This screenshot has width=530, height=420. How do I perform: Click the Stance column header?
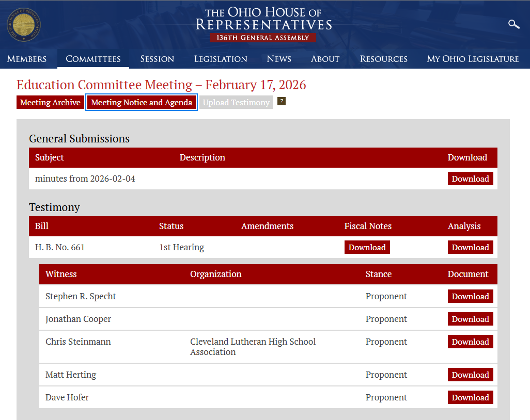tap(379, 274)
